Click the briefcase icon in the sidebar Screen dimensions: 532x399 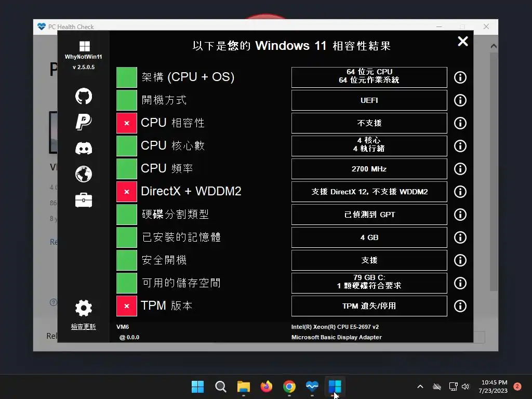pyautogui.click(x=84, y=200)
